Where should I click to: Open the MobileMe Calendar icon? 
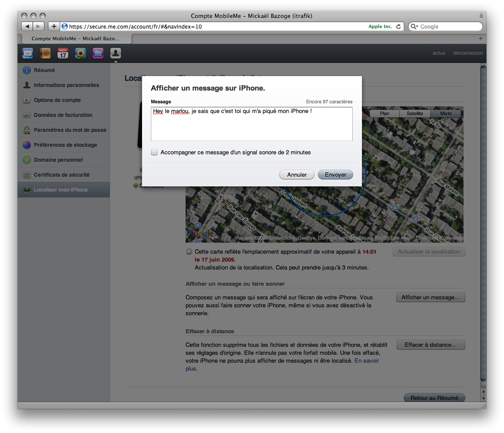tap(63, 53)
